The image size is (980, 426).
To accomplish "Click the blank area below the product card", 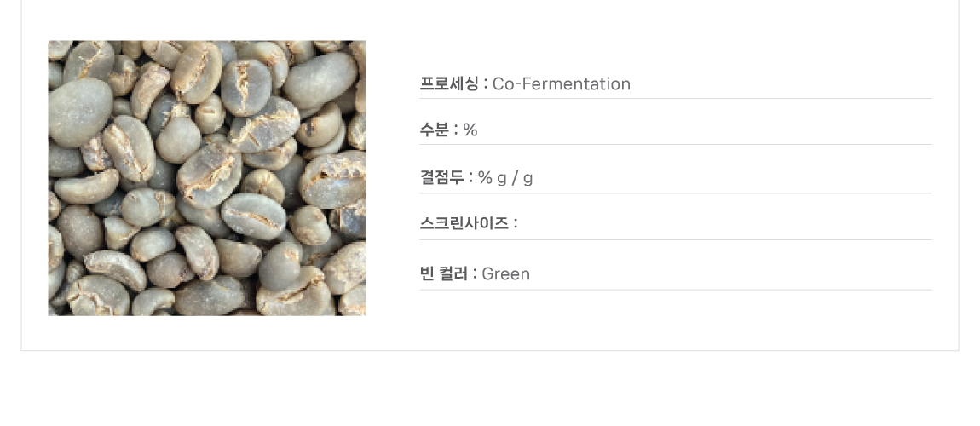I will click(490, 389).
